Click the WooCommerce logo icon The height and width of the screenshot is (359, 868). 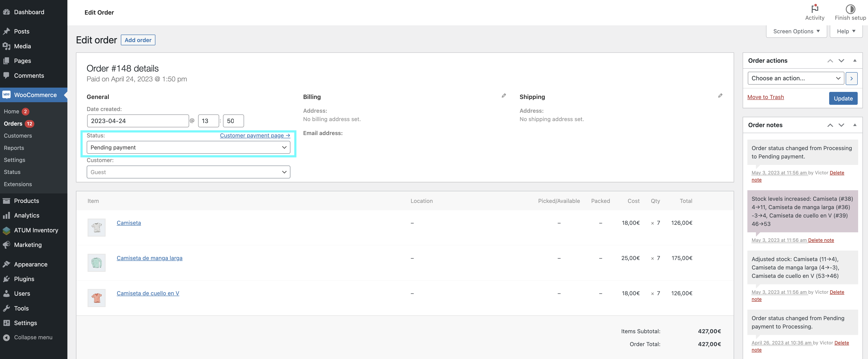[6, 95]
